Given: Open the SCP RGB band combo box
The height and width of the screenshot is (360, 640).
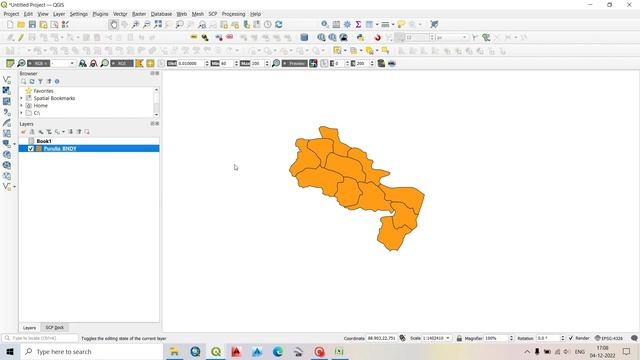Looking at the screenshot, I should click(63, 63).
